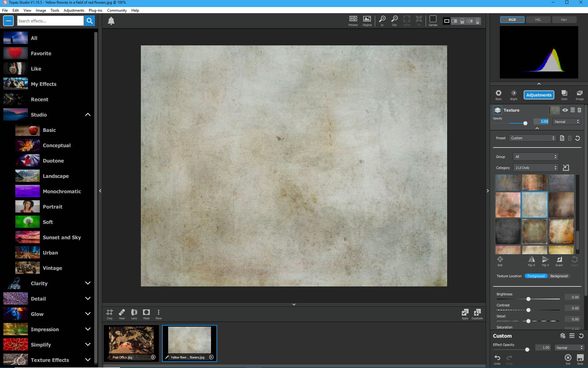Zoom Out on the canvas

point(394,21)
